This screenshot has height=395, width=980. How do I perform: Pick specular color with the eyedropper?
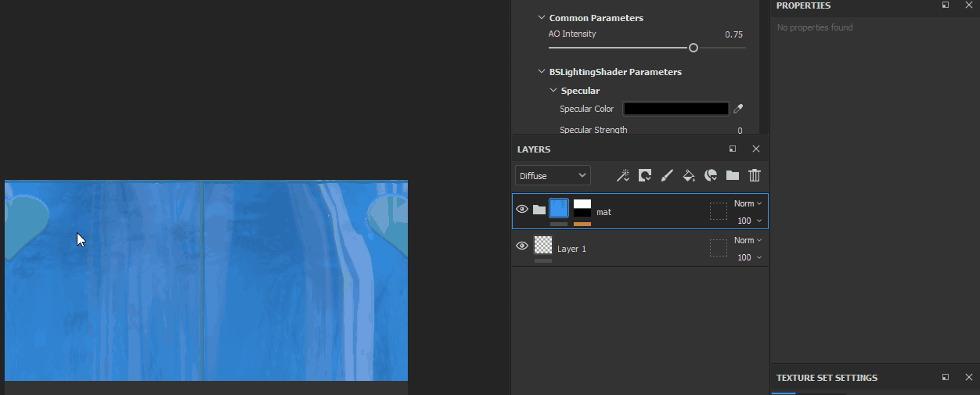[738, 109]
